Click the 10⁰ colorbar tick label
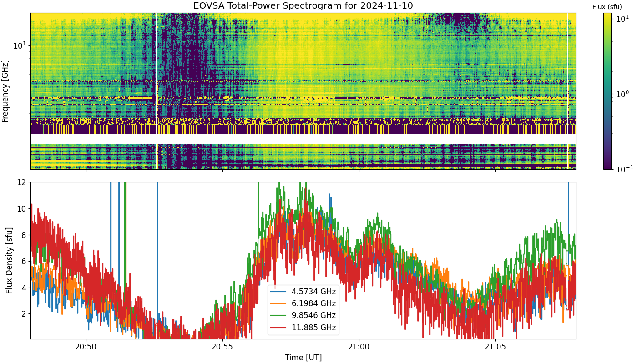637x364 pixels. coord(622,94)
